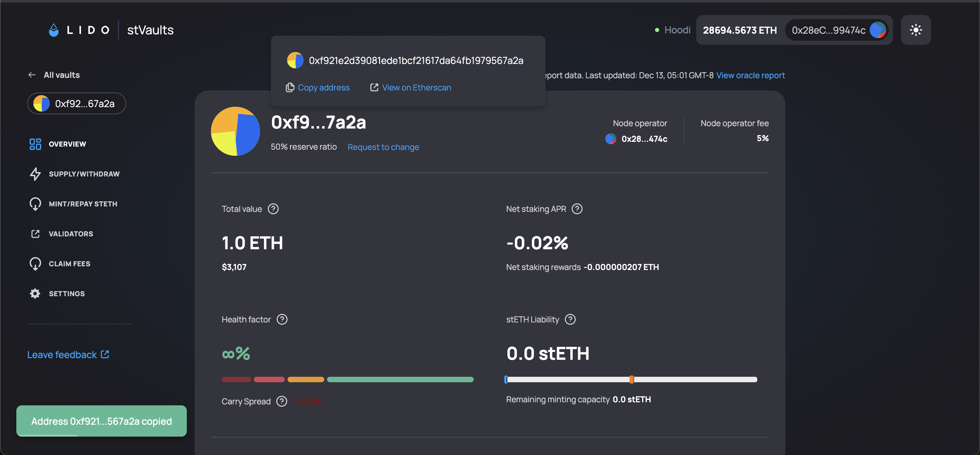Click the orange marker on the stETH liability bar

click(x=632, y=380)
